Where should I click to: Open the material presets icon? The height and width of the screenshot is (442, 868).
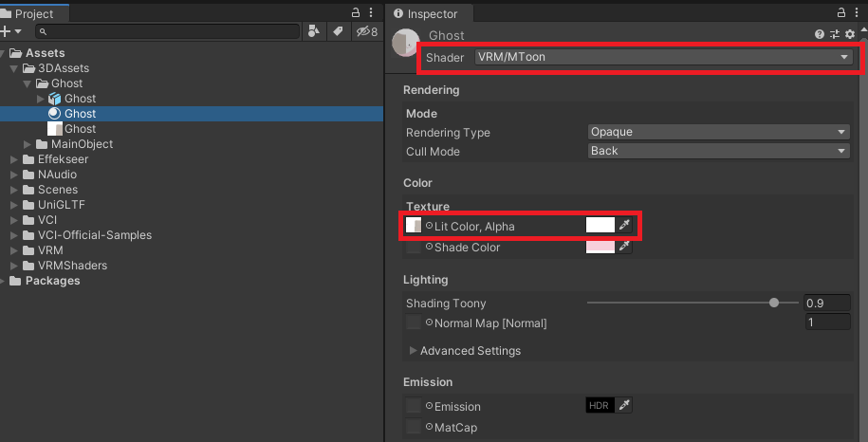tap(835, 34)
